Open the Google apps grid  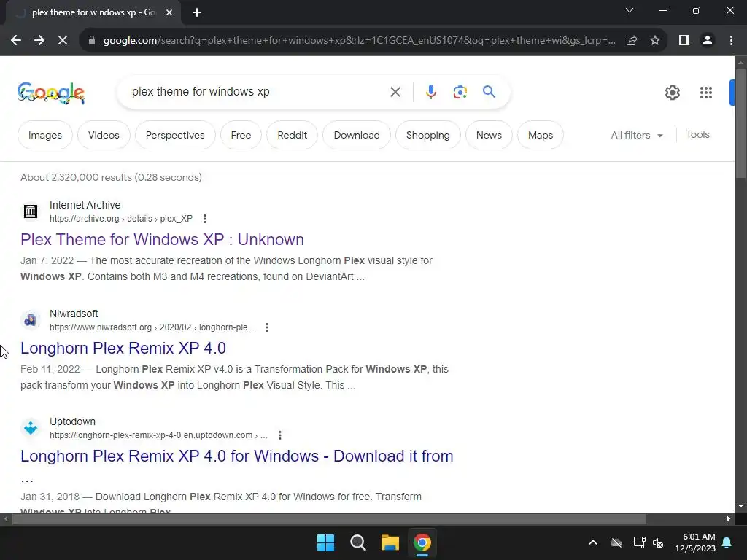click(706, 93)
